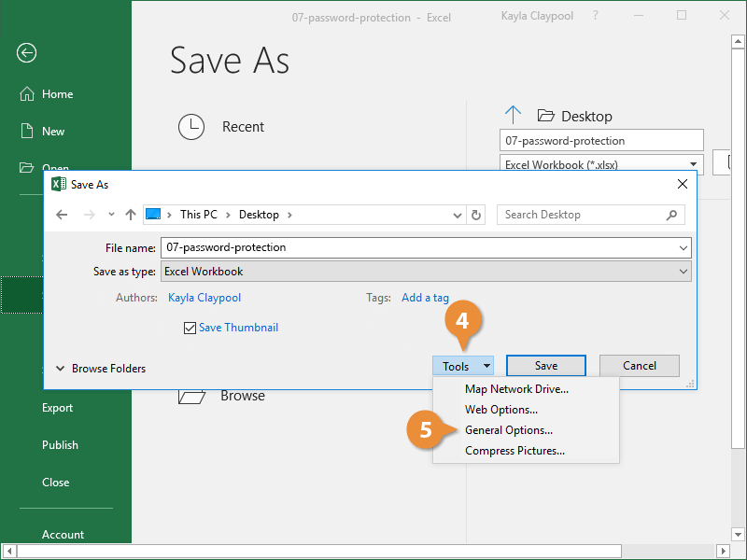Screen dimensions: 747x560
Task: Expand the chevron after Desktop breadcrumb
Action: click(x=289, y=215)
